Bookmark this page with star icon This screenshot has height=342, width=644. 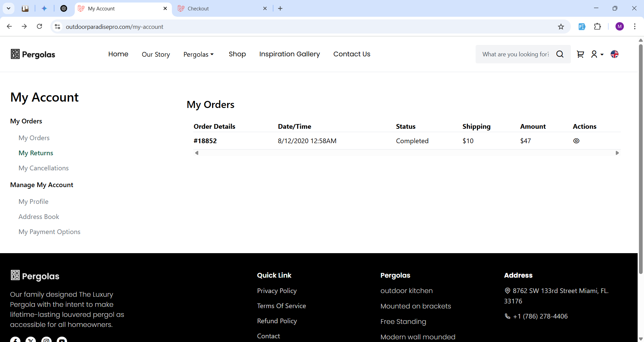coord(561,26)
